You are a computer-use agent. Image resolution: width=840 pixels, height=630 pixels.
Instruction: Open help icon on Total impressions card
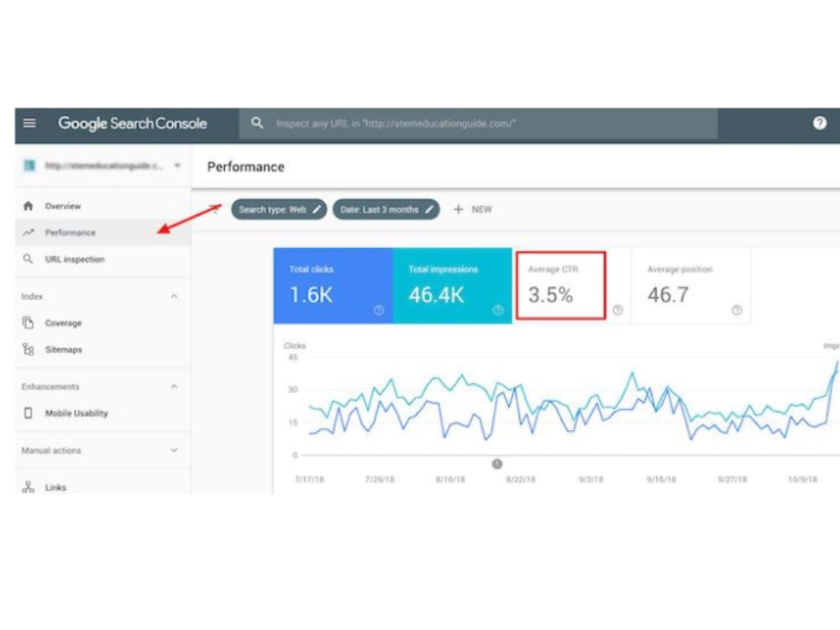(498, 310)
